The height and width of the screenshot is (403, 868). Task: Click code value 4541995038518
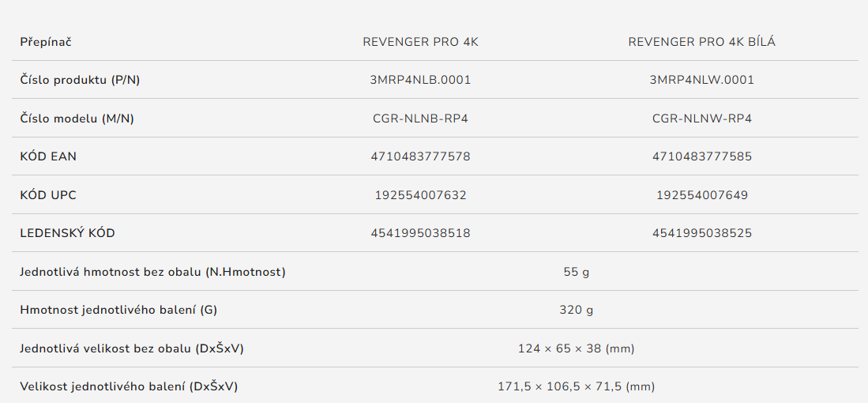[x=421, y=234]
